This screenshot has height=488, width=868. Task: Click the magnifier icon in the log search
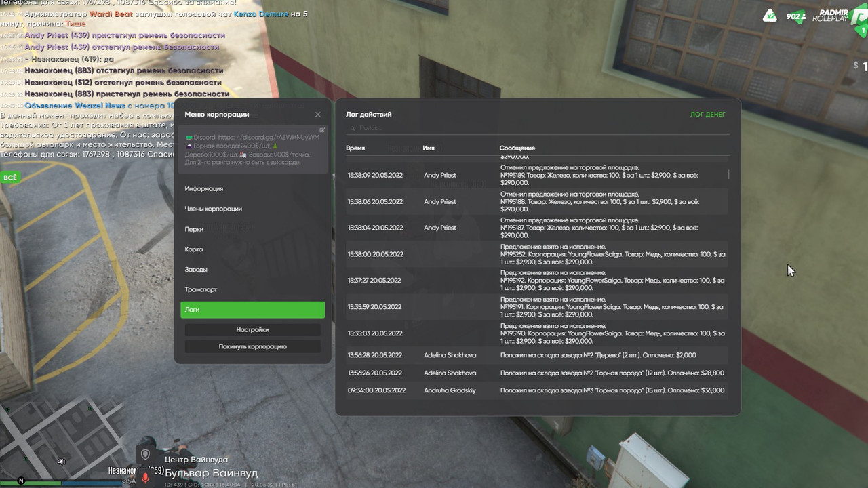point(353,128)
